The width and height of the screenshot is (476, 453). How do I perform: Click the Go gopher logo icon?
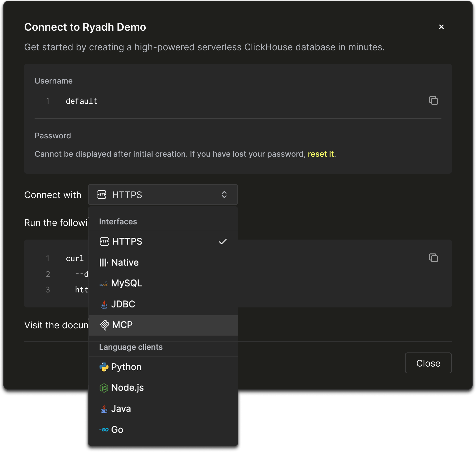coord(104,429)
